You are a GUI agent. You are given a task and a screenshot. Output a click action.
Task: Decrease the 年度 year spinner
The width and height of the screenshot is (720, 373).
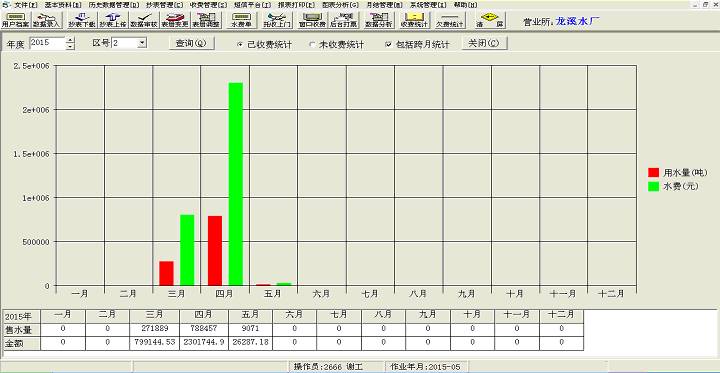tap(70, 46)
